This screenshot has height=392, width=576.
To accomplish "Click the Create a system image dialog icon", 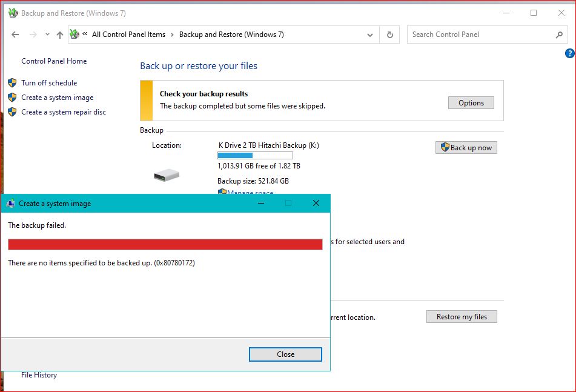I will point(11,203).
